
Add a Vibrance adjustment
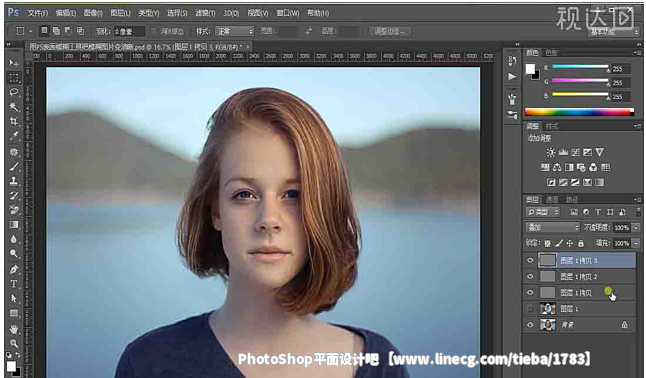click(599, 153)
